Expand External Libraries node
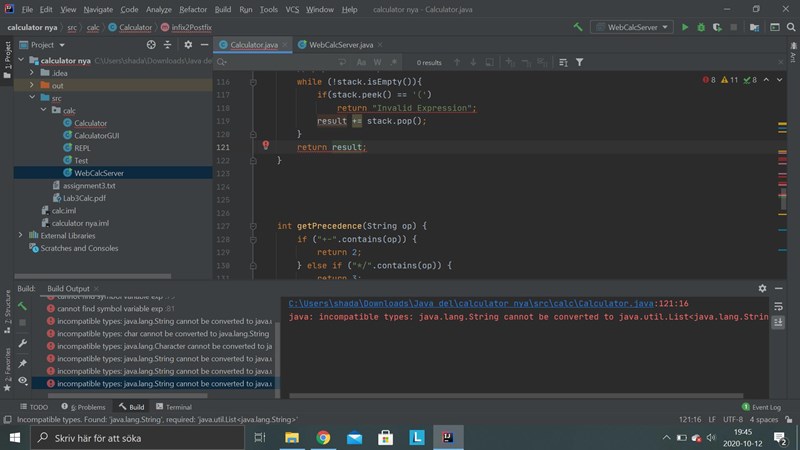 coord(21,235)
